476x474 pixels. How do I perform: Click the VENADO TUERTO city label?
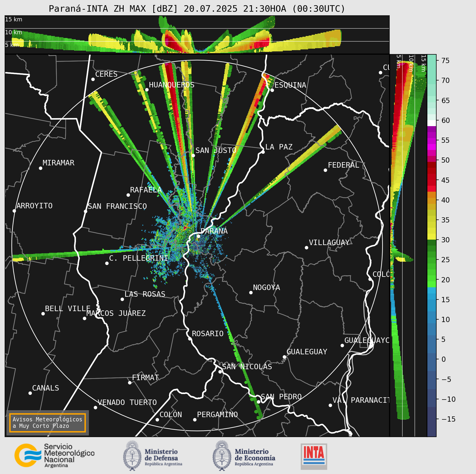point(127,402)
